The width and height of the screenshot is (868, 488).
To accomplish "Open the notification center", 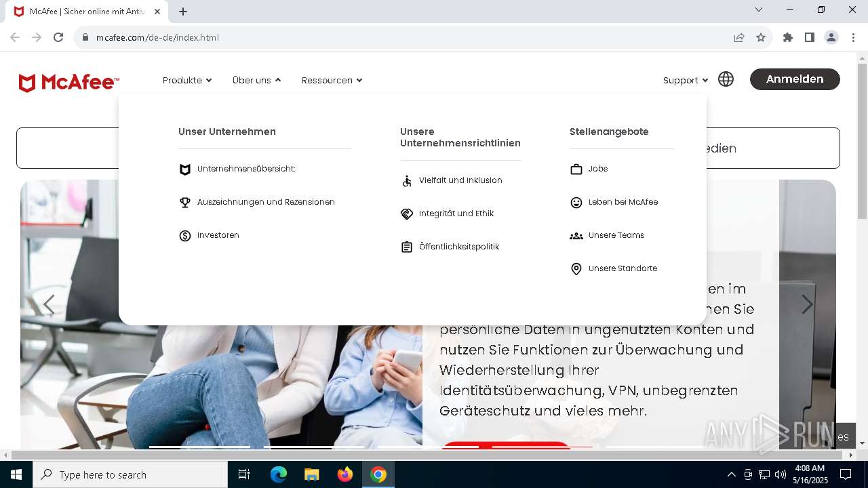I will coord(846,474).
